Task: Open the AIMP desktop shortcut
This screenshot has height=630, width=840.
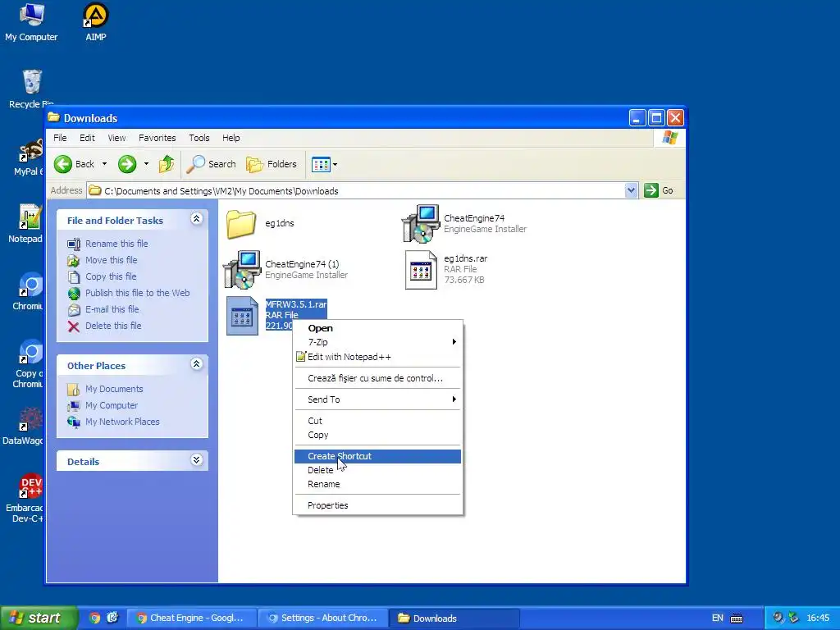Action: (x=96, y=22)
